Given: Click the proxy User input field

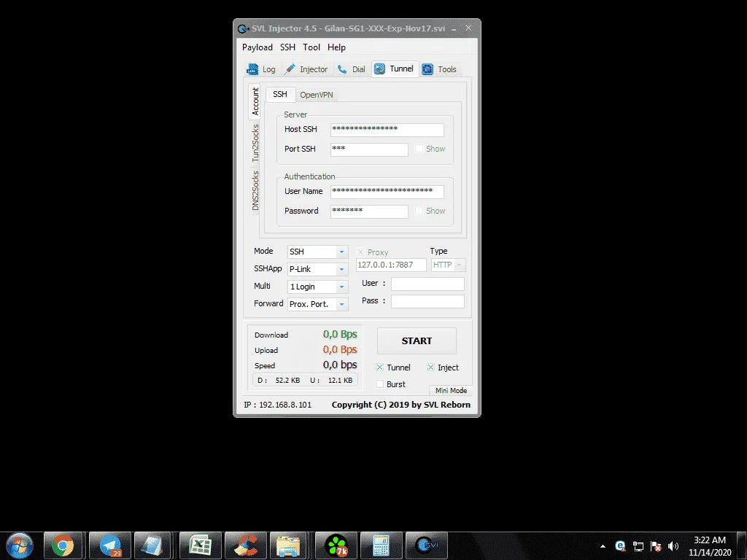Looking at the screenshot, I should pyautogui.click(x=427, y=284).
